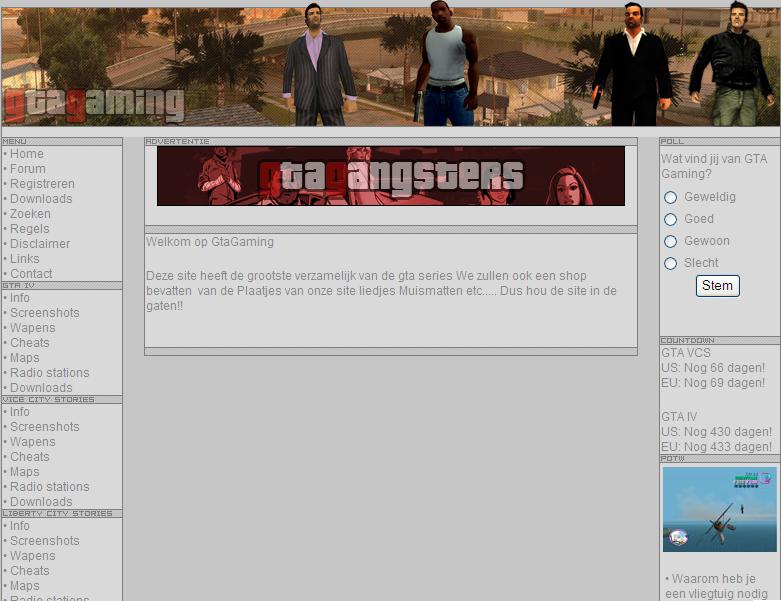Open the POTW airplane screenshot thumbnail
This screenshot has width=781, height=601.
(x=719, y=509)
